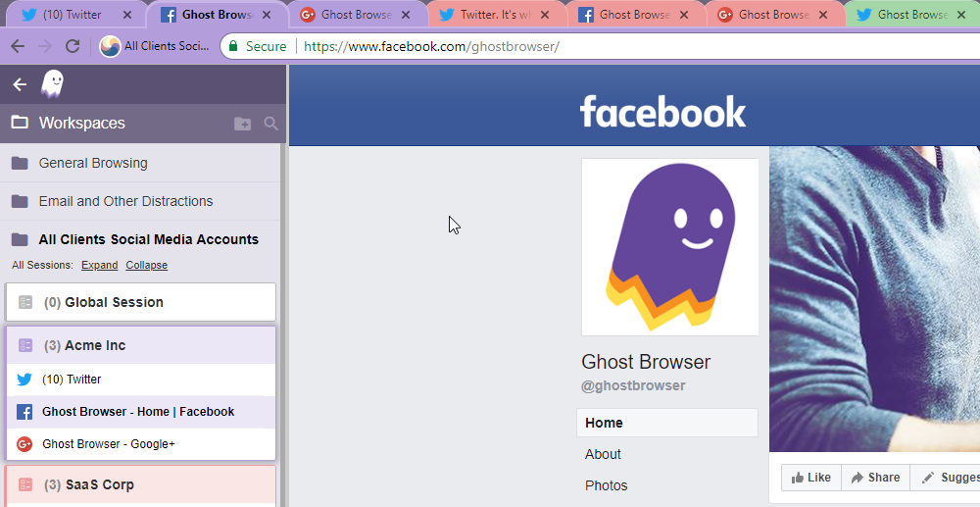Image resolution: width=980 pixels, height=507 pixels.
Task: Select All Clients Social Media Accounts workspace
Action: pyautogui.click(x=142, y=239)
